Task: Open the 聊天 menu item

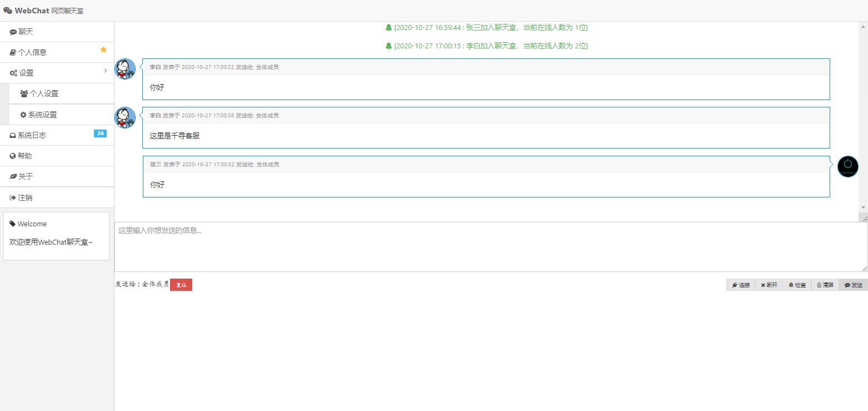Action: tap(57, 32)
